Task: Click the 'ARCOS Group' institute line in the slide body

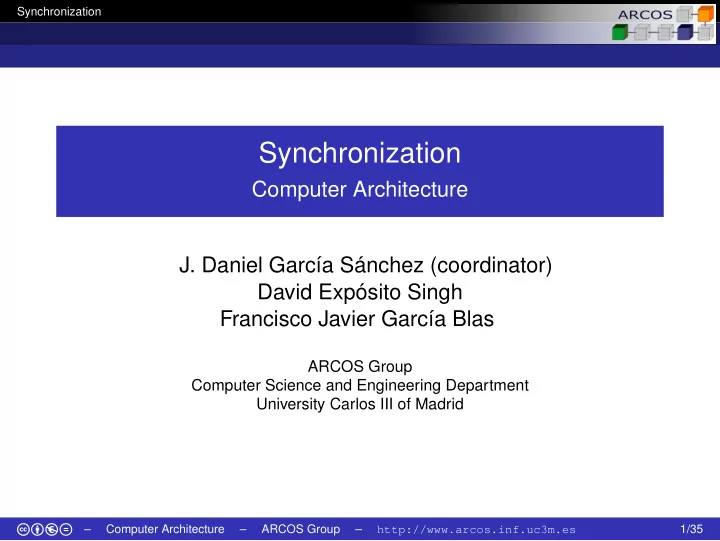Action: (x=360, y=366)
